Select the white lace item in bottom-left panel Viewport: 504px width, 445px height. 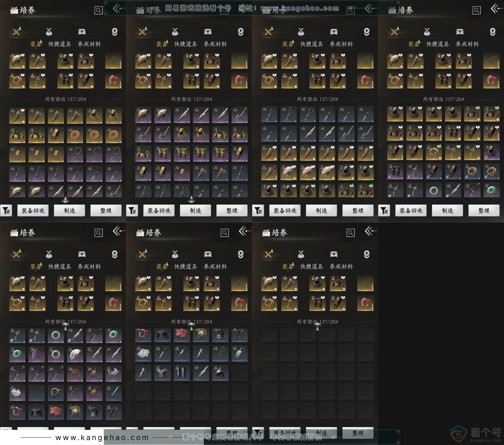click(17, 393)
